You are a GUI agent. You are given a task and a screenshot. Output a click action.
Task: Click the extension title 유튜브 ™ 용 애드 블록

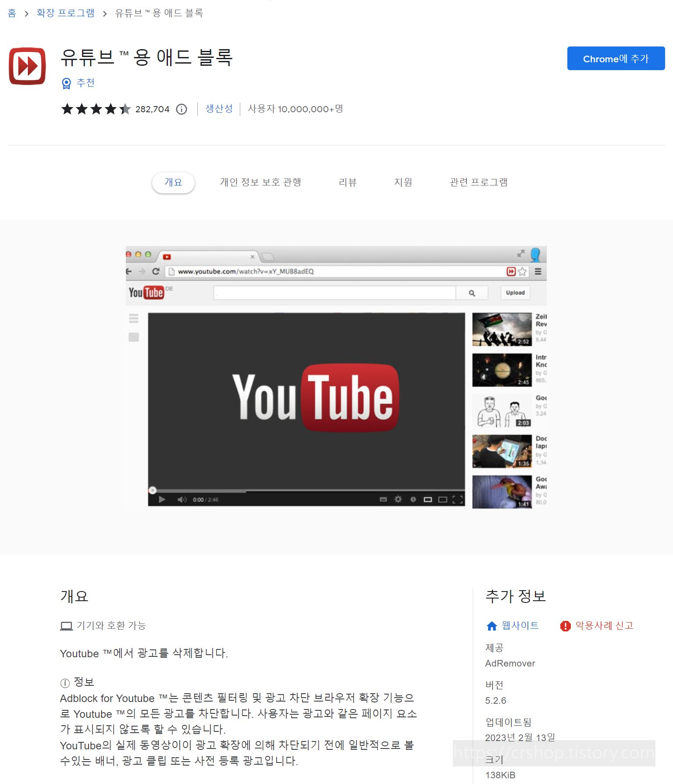point(146,57)
